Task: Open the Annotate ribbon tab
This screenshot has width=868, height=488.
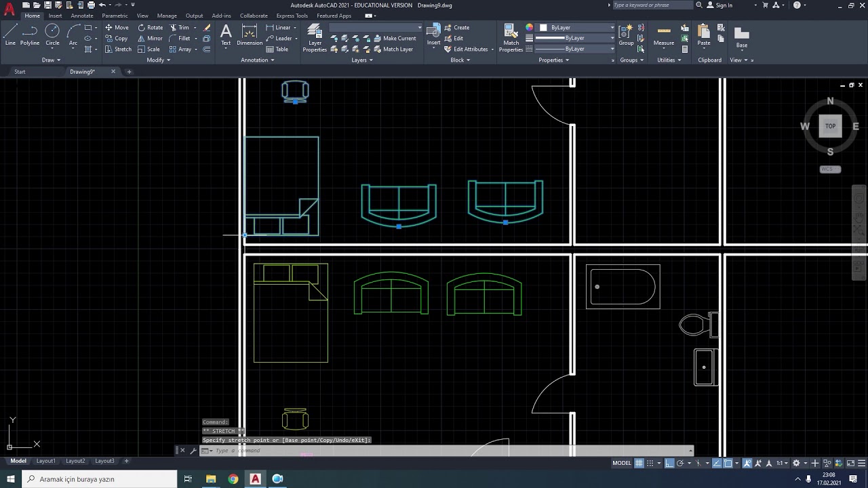Action: (82, 16)
